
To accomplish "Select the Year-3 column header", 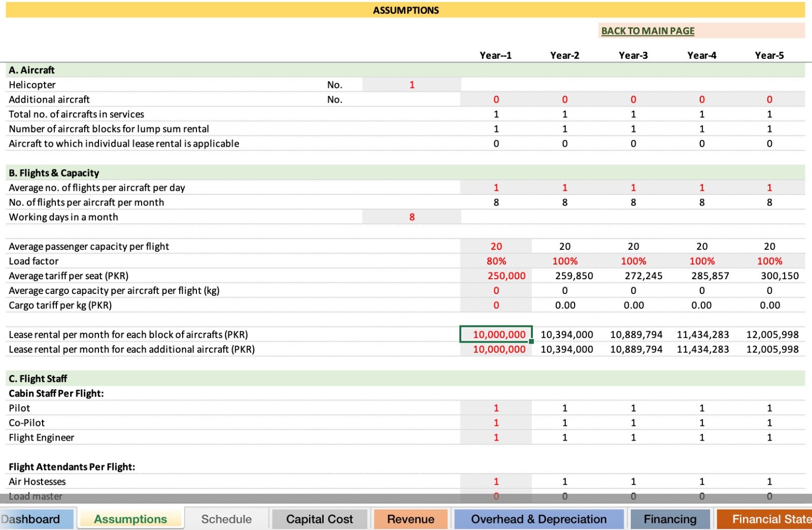I will pos(633,55).
